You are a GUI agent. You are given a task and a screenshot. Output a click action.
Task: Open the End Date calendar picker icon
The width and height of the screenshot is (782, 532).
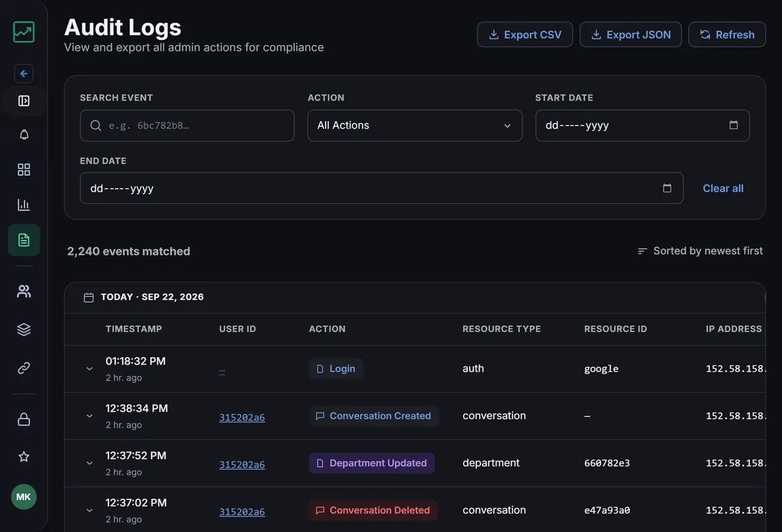click(667, 188)
